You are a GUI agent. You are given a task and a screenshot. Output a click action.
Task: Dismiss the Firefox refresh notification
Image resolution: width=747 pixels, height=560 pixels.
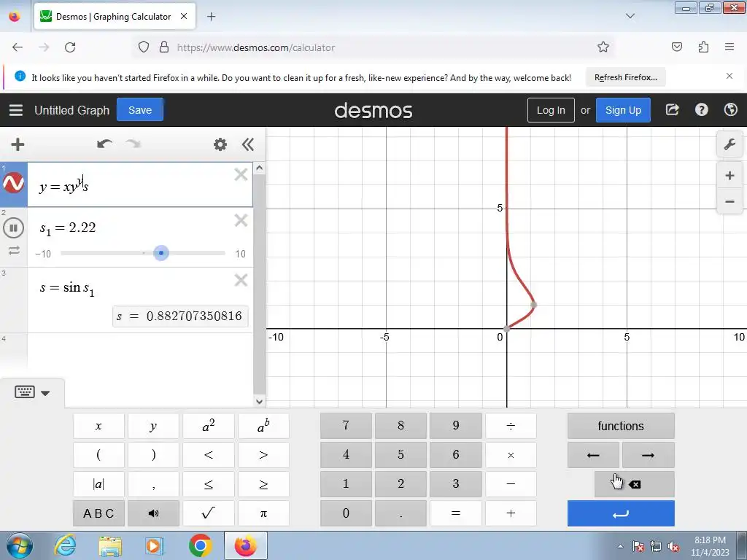729,76
